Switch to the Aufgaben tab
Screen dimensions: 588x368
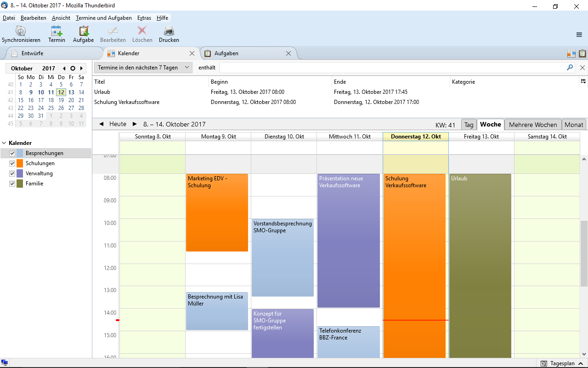tap(248, 53)
